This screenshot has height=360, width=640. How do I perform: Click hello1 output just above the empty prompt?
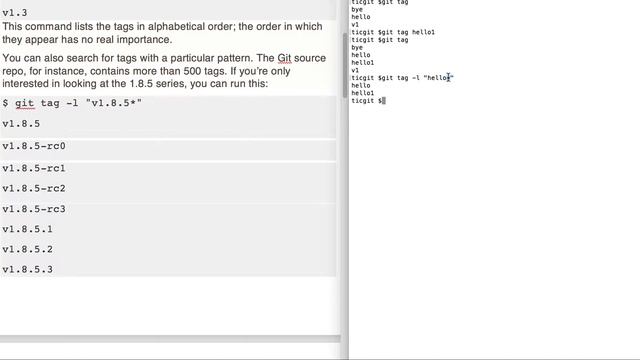pyautogui.click(x=362, y=93)
